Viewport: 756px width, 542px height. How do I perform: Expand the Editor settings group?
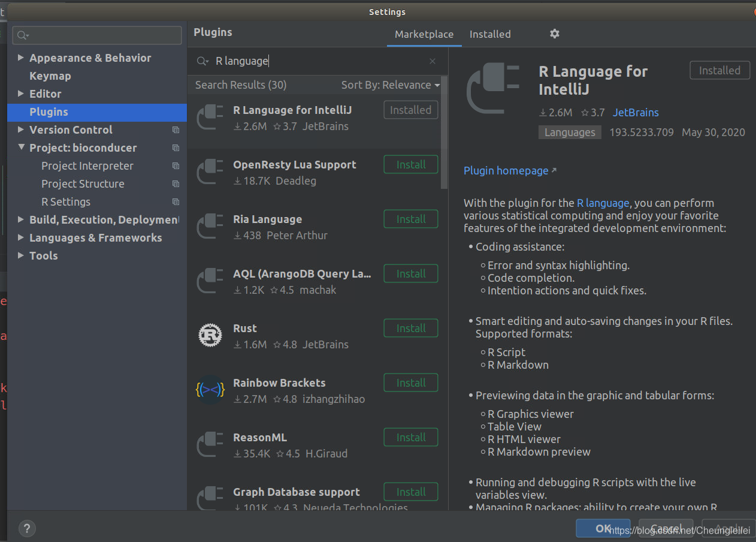21,94
